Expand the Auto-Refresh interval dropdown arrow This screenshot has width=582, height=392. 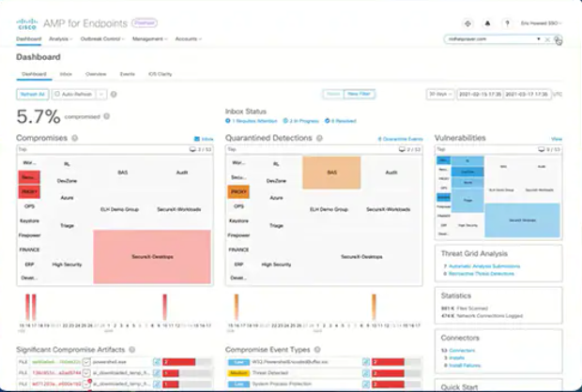[x=101, y=94]
